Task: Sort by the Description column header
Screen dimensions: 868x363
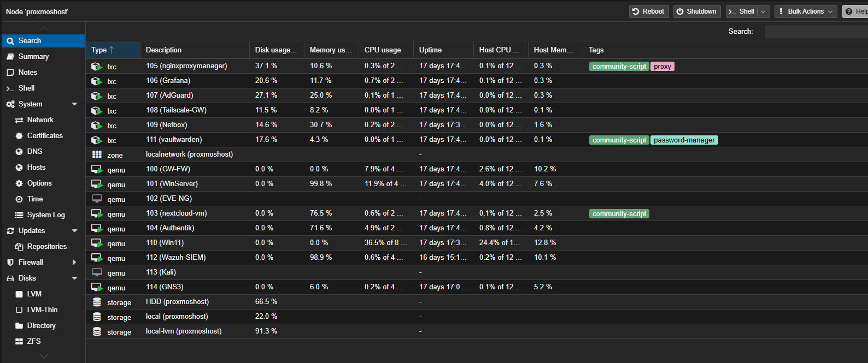Action: pyautogui.click(x=195, y=50)
